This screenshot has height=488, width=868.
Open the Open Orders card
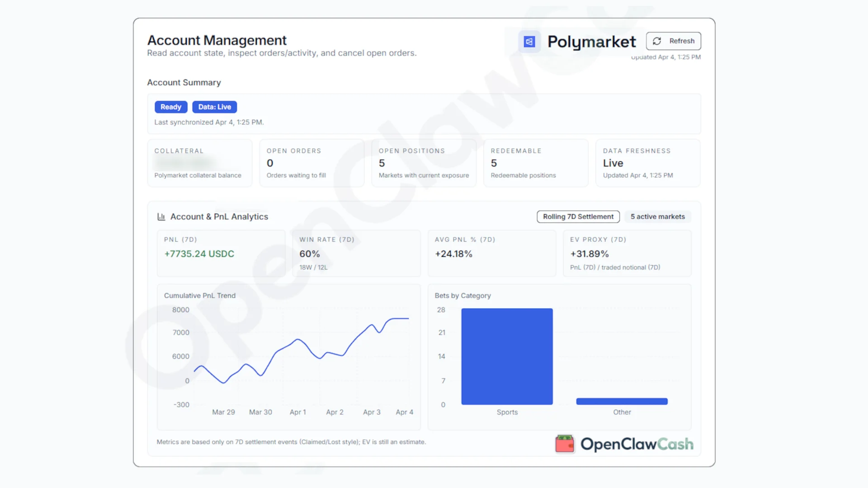tap(312, 163)
